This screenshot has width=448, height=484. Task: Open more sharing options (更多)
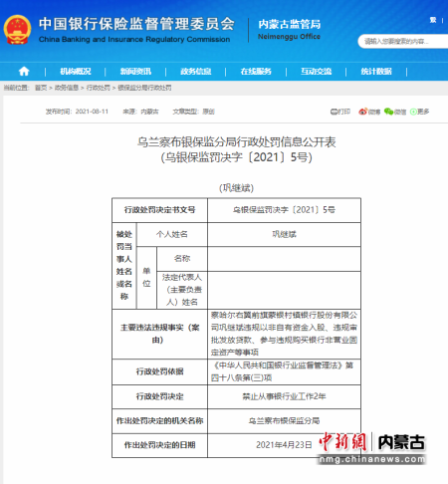point(420,112)
